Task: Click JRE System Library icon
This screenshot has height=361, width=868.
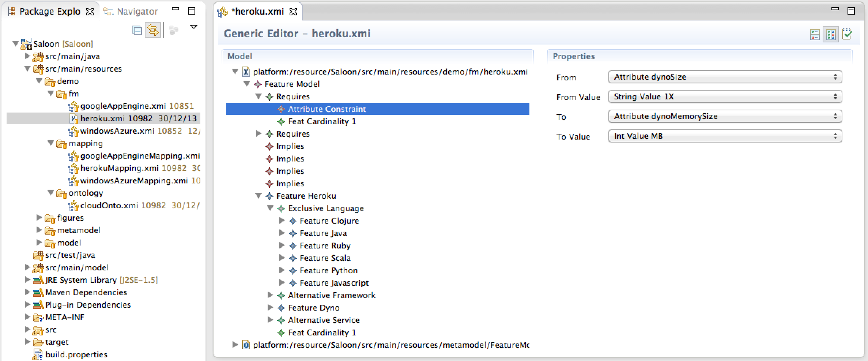Action: click(38, 280)
